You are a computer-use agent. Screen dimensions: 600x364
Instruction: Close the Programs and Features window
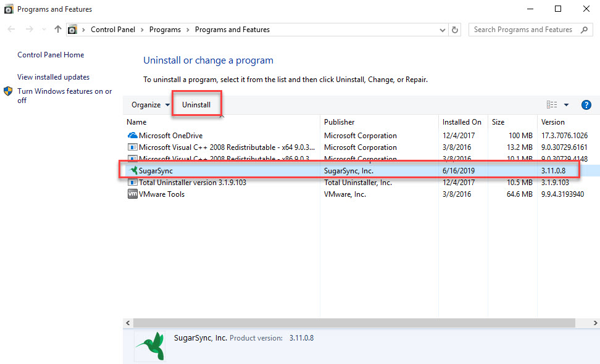click(x=586, y=9)
